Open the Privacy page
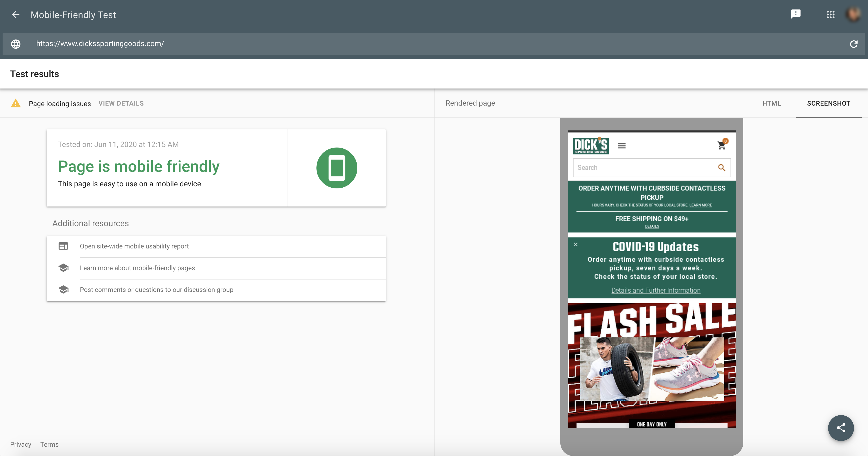The height and width of the screenshot is (456, 868). [20, 444]
